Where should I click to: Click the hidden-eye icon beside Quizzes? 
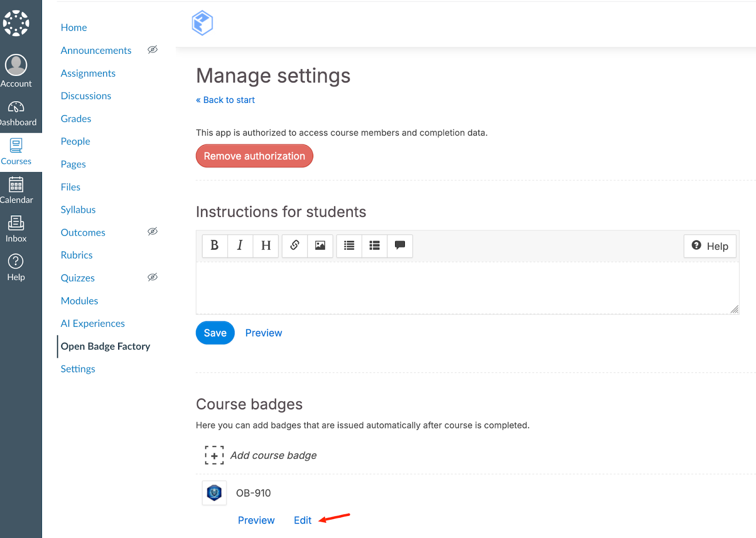pyautogui.click(x=152, y=277)
